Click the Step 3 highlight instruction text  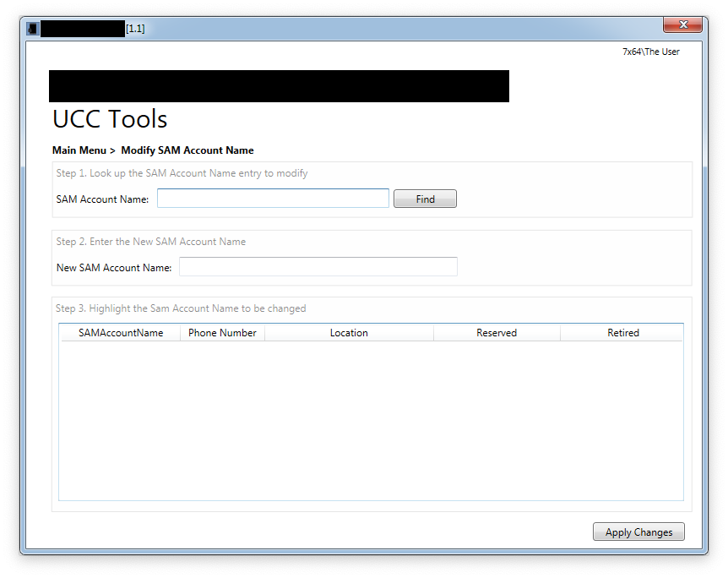point(181,308)
